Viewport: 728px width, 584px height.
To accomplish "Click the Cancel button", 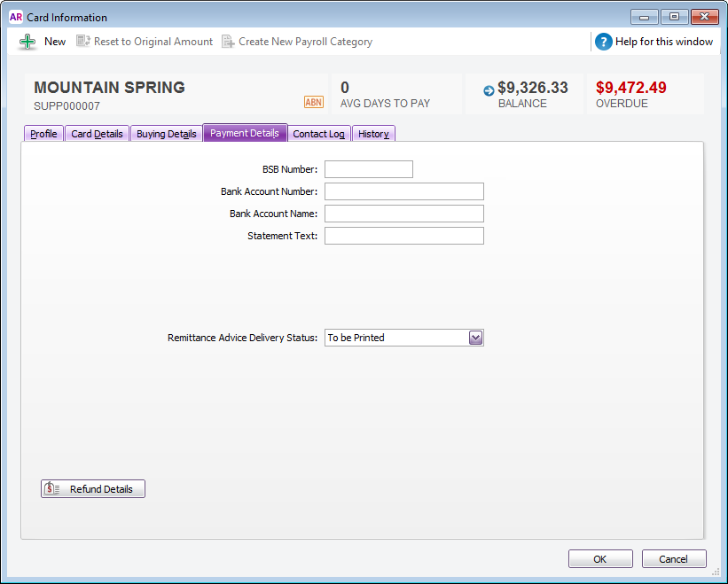I will click(673, 559).
